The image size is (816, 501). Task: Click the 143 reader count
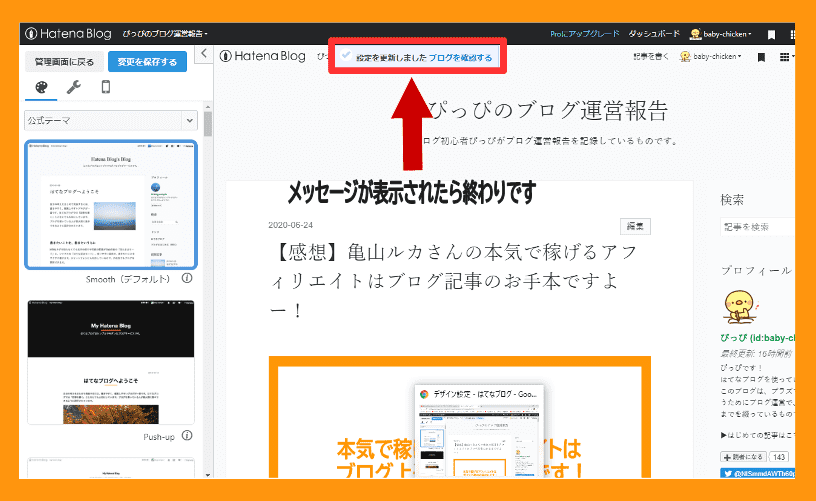pos(779,457)
